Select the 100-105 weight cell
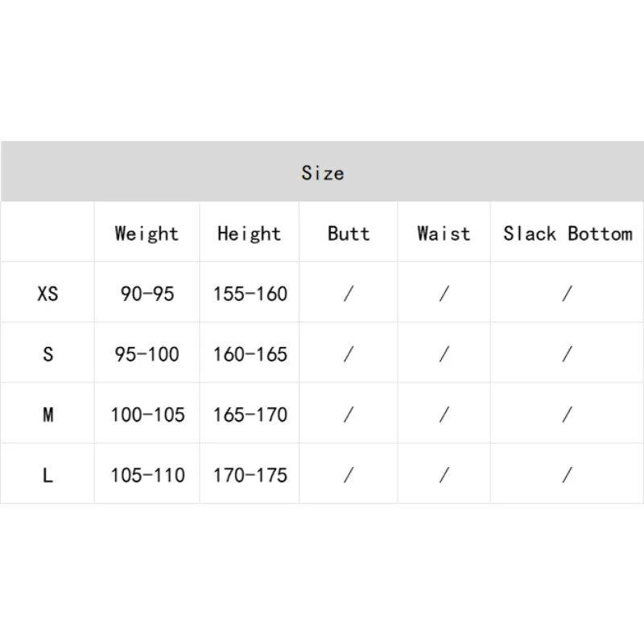The height and width of the screenshot is (644, 644). [147, 415]
